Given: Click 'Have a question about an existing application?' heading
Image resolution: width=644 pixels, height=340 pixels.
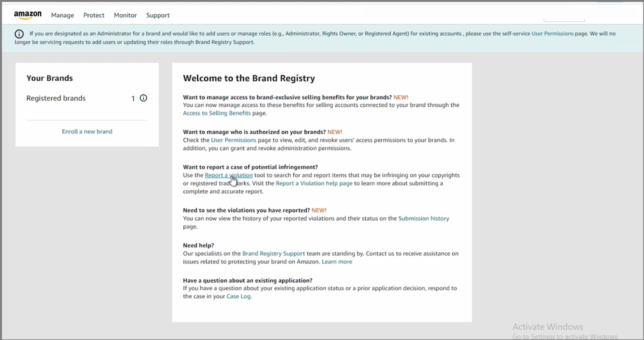Looking at the screenshot, I should pyautogui.click(x=248, y=280).
